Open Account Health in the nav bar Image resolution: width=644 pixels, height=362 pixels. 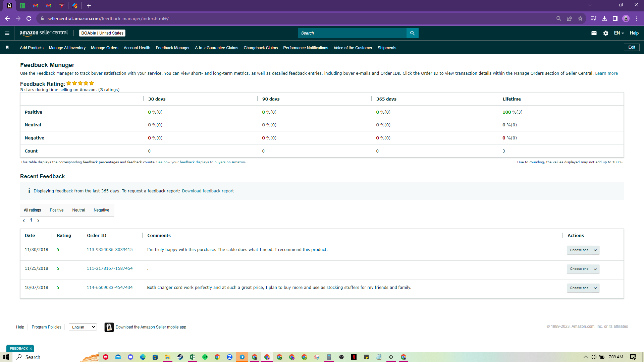point(137,48)
